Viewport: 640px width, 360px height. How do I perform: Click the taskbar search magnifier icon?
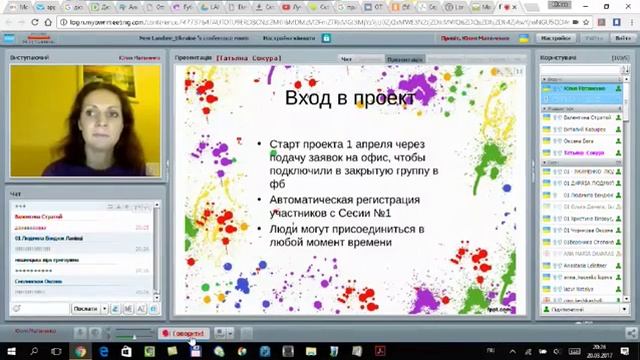(34, 351)
